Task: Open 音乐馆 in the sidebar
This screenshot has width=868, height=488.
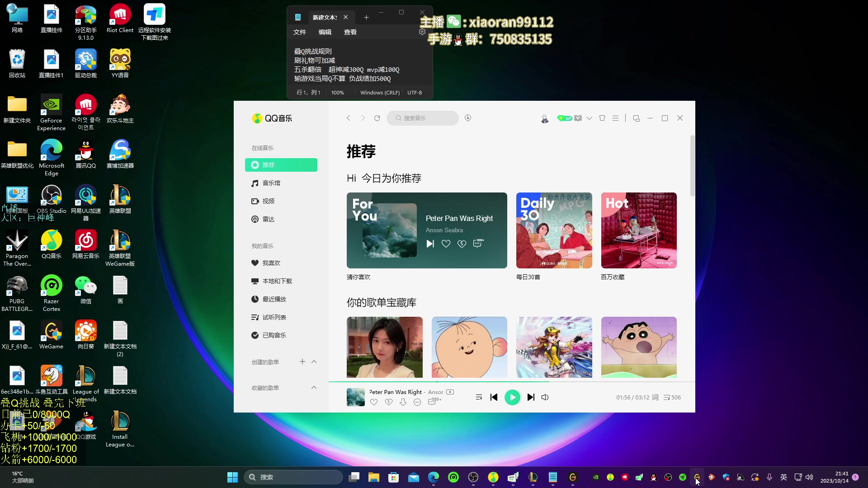Action: (x=281, y=183)
